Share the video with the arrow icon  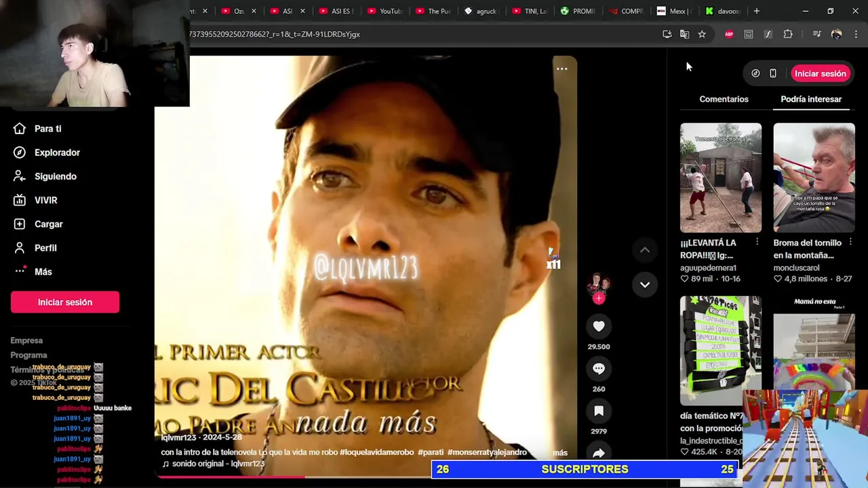pyautogui.click(x=599, y=453)
